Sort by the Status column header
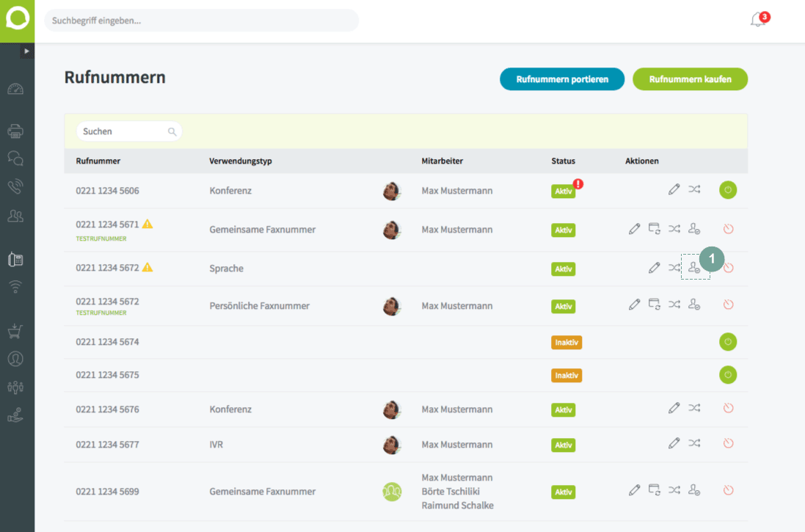 click(x=563, y=161)
